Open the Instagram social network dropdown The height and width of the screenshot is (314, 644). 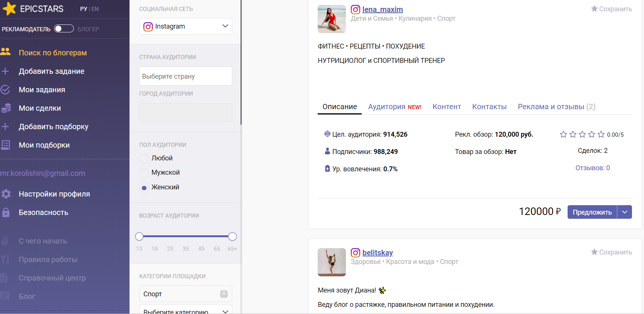coord(186,26)
